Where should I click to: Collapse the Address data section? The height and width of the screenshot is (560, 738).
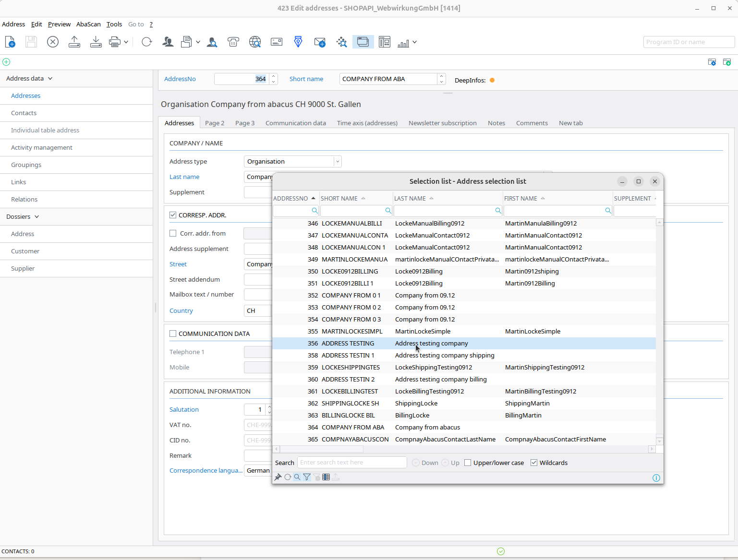[50, 78]
